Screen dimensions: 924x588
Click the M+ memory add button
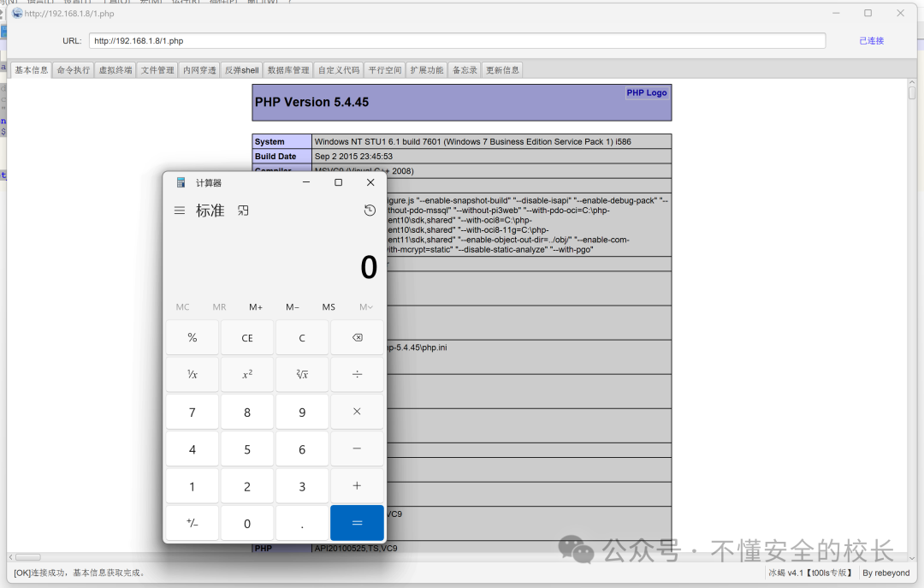(x=256, y=306)
